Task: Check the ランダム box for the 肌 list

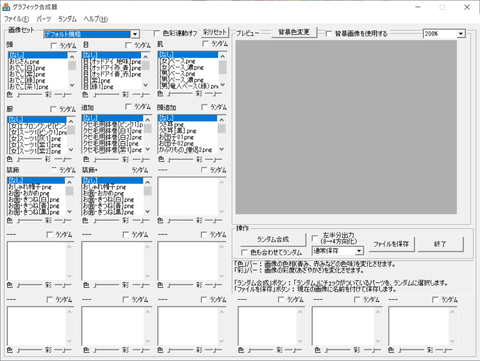Action: (x=205, y=44)
